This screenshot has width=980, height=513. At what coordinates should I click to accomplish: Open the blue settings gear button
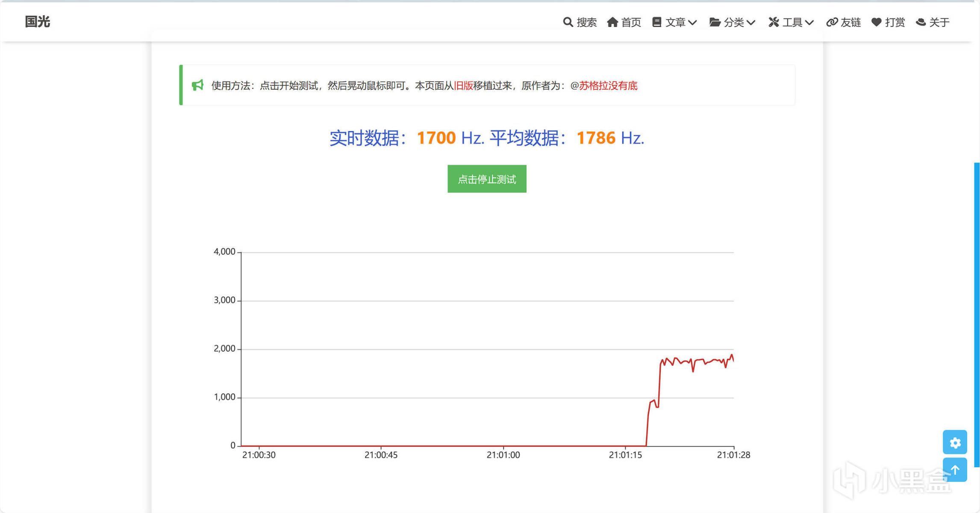(x=955, y=442)
